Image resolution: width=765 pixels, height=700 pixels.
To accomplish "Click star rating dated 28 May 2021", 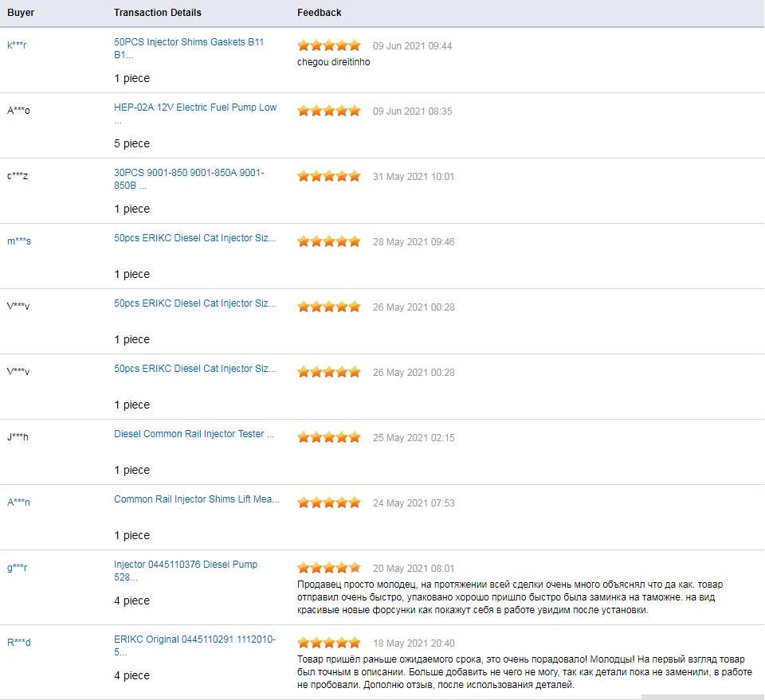I will pyautogui.click(x=329, y=241).
